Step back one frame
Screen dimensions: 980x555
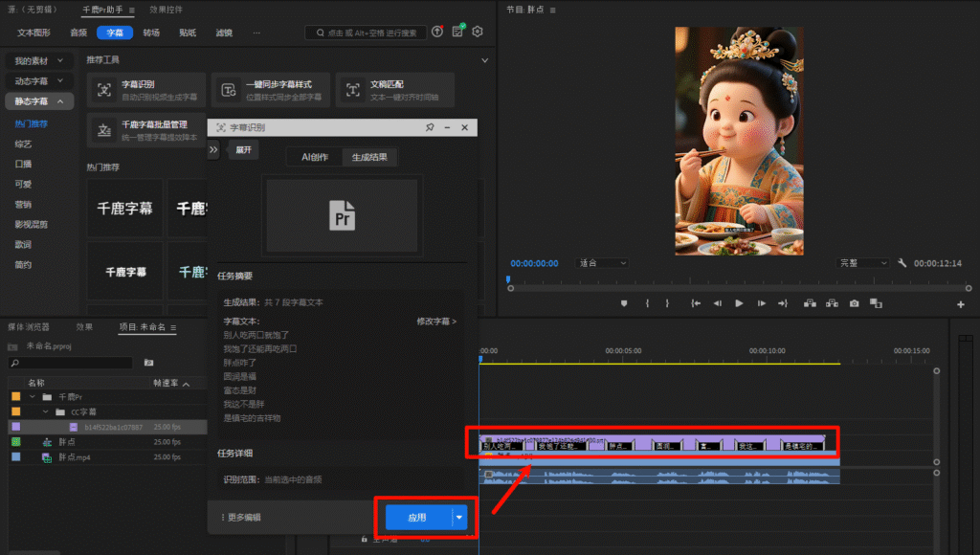pyautogui.click(x=717, y=303)
